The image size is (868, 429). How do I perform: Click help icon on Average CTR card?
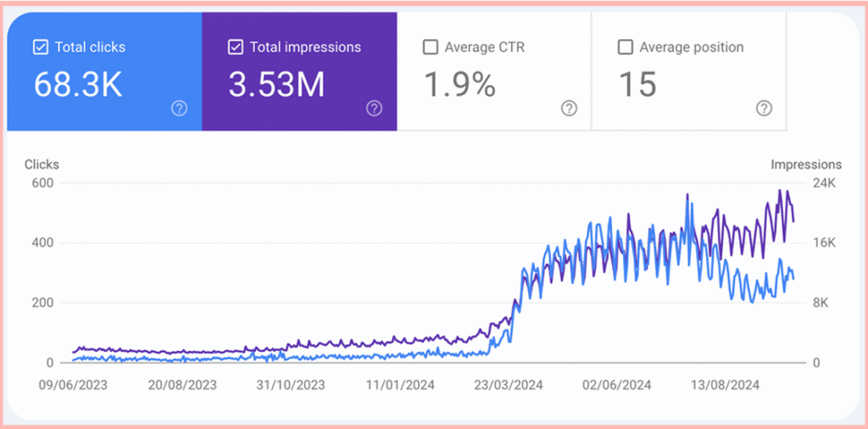pyautogui.click(x=569, y=109)
